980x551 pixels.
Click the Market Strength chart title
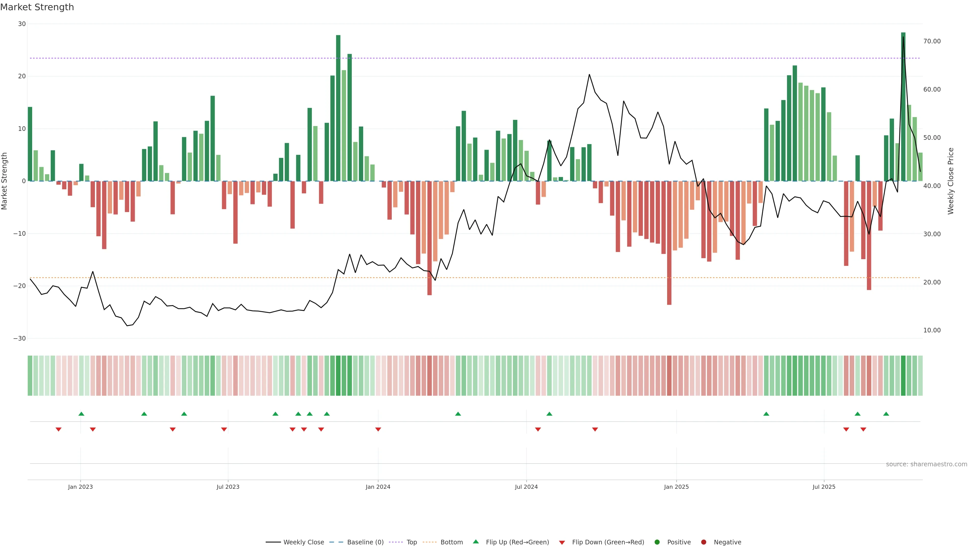coord(37,7)
